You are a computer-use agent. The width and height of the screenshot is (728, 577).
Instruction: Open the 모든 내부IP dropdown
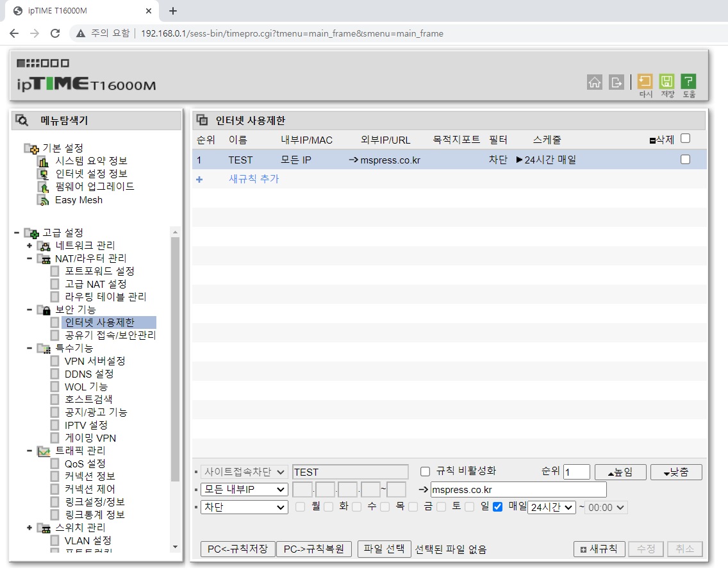244,490
